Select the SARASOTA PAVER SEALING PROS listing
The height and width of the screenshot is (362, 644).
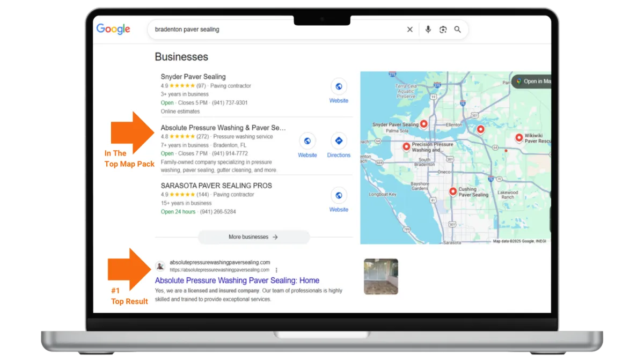click(216, 186)
